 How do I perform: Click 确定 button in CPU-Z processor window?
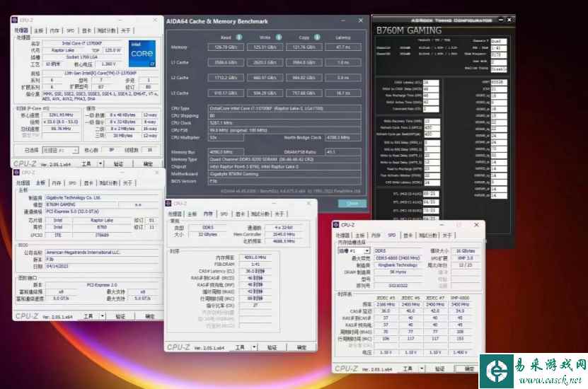[148, 164]
